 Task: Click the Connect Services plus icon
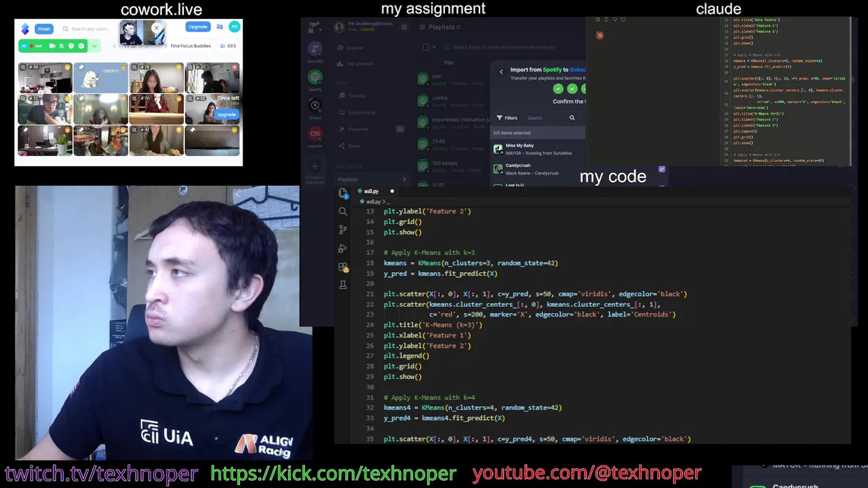pyautogui.click(x=315, y=166)
